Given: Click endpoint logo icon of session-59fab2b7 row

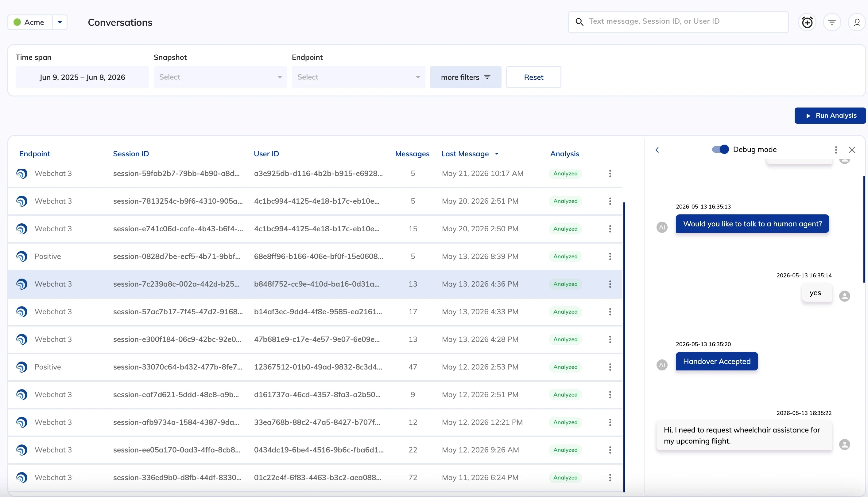Looking at the screenshot, I should (x=22, y=174).
